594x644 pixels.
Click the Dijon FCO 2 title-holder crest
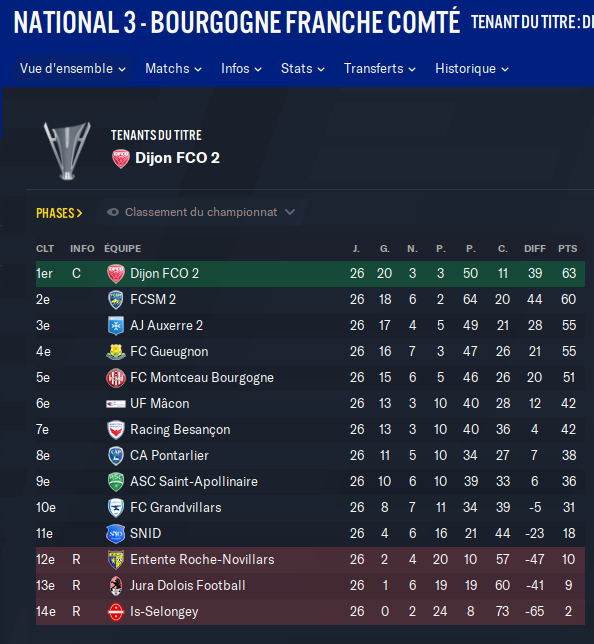coord(121,159)
